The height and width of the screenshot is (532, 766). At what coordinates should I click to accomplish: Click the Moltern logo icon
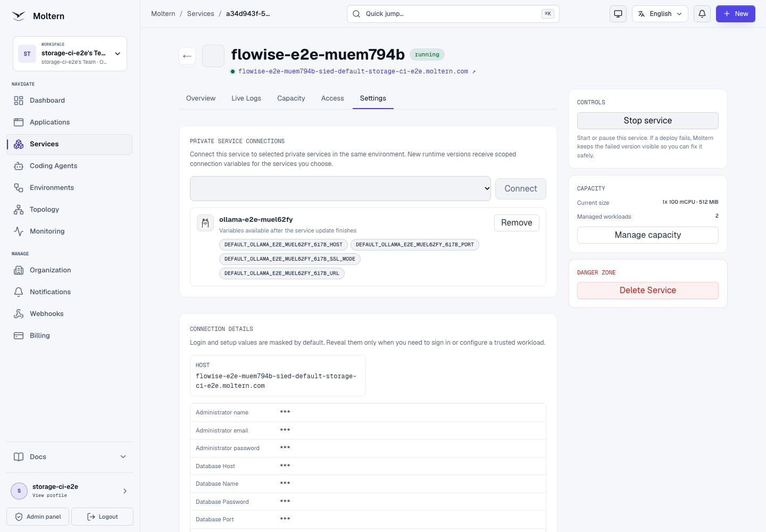tap(19, 16)
